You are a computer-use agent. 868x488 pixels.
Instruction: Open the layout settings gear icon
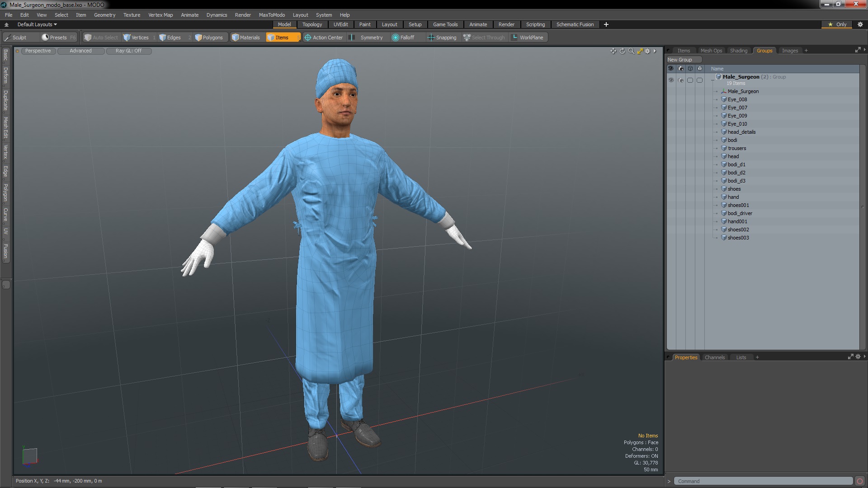[860, 24]
